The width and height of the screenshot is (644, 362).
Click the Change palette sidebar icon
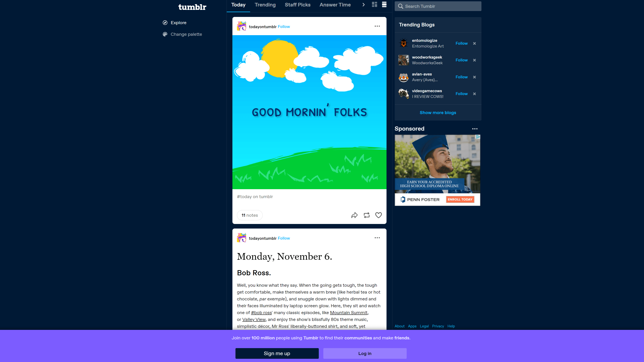[x=165, y=34]
